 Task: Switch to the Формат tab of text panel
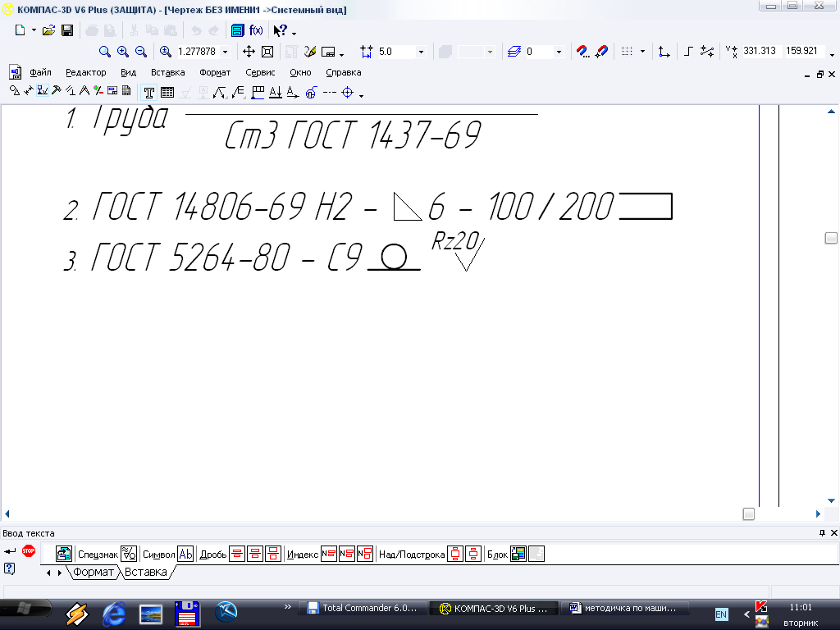94,572
